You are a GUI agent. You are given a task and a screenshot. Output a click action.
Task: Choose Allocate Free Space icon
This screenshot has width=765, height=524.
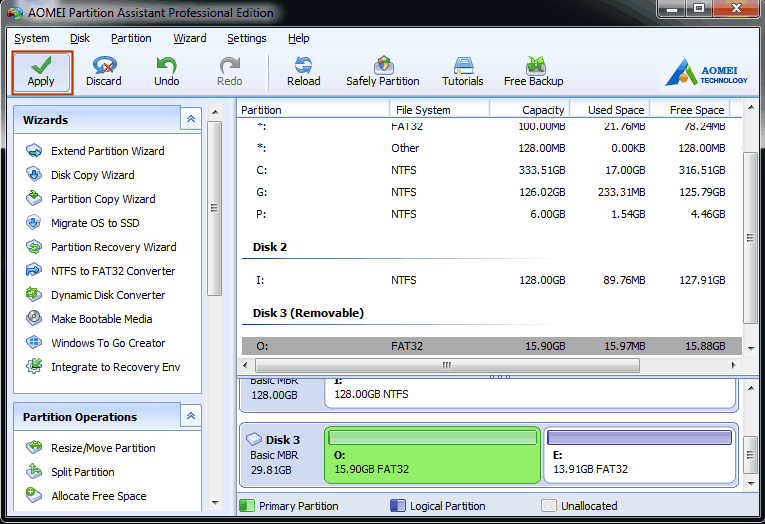pos(34,495)
